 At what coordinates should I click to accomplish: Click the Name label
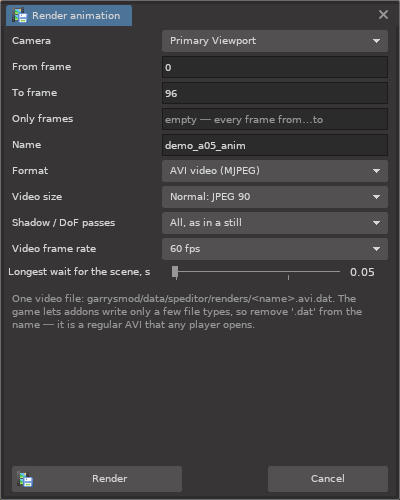[x=27, y=145]
